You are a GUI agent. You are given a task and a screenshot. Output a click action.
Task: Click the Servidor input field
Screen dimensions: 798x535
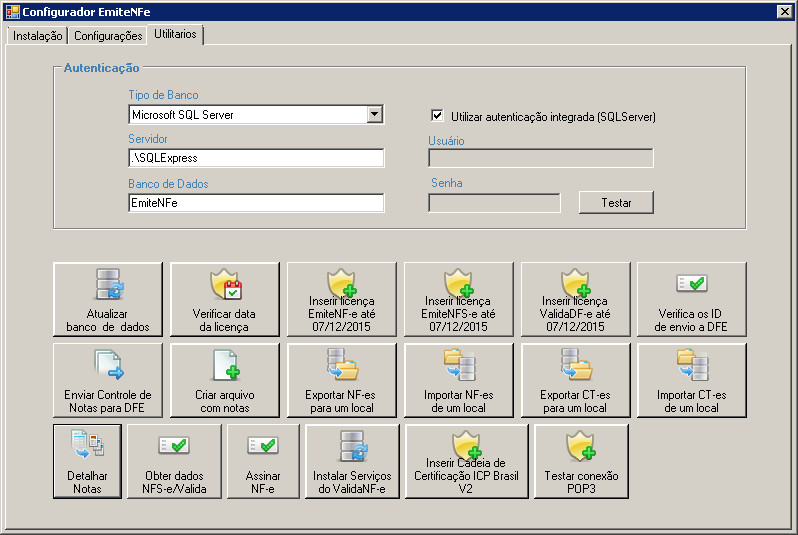click(x=256, y=158)
